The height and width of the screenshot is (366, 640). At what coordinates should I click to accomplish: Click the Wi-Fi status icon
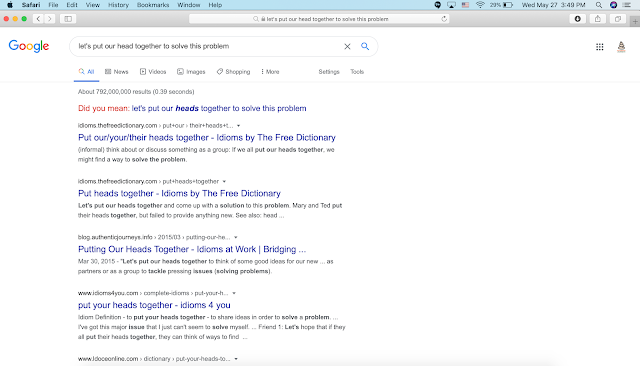pos(480,5)
